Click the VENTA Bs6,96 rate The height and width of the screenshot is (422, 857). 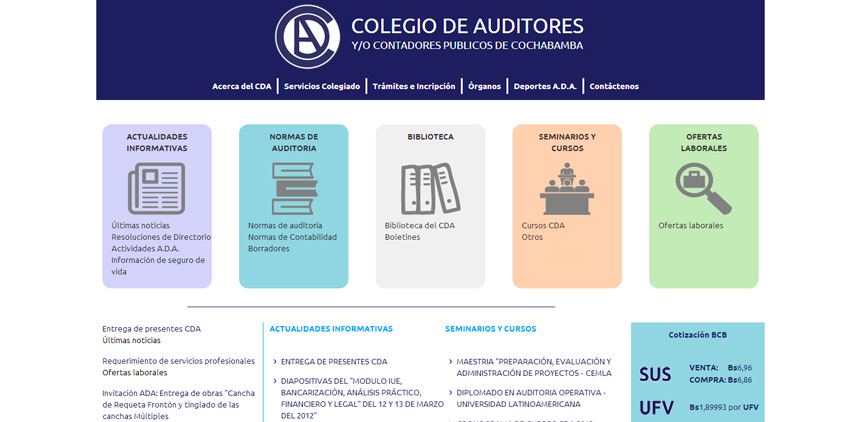point(720,368)
